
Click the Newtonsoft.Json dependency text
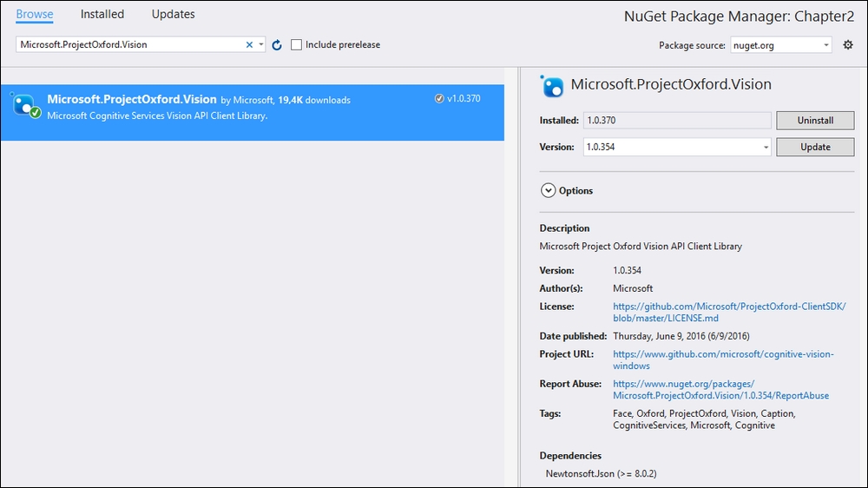point(601,473)
